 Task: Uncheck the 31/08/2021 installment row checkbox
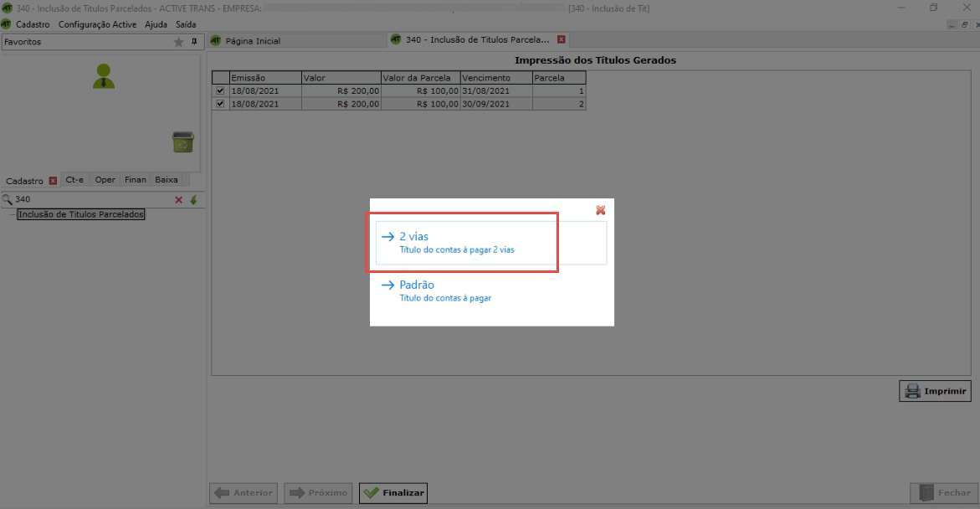click(221, 90)
